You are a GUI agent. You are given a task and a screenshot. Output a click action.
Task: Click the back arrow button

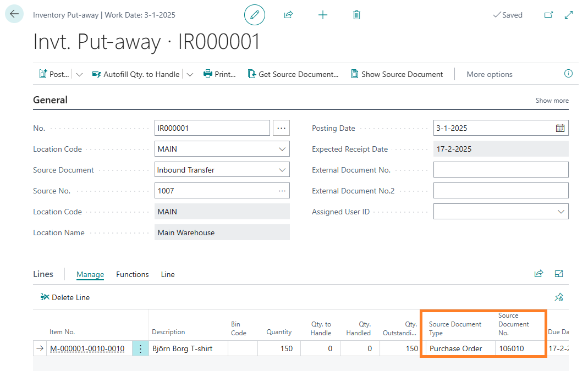[x=14, y=14]
